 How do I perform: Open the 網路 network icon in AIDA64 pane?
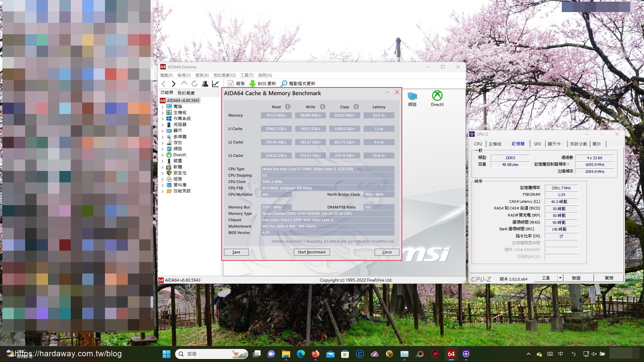412,99
